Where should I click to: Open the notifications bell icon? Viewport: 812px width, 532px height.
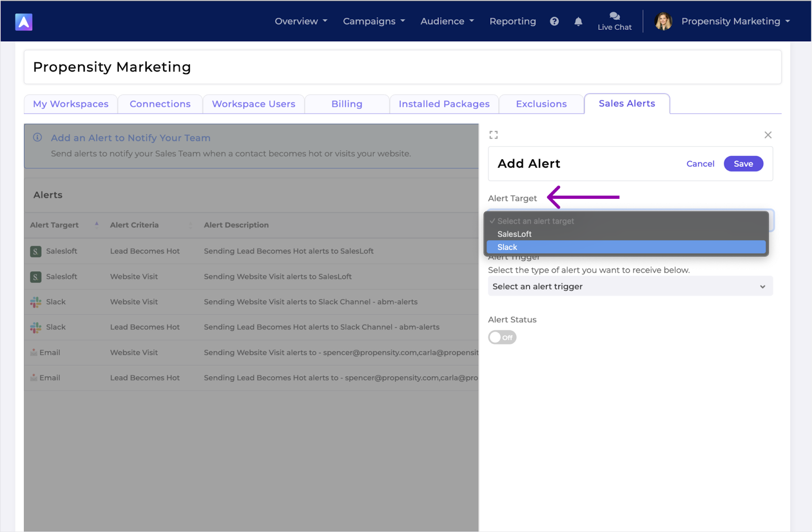578,21
